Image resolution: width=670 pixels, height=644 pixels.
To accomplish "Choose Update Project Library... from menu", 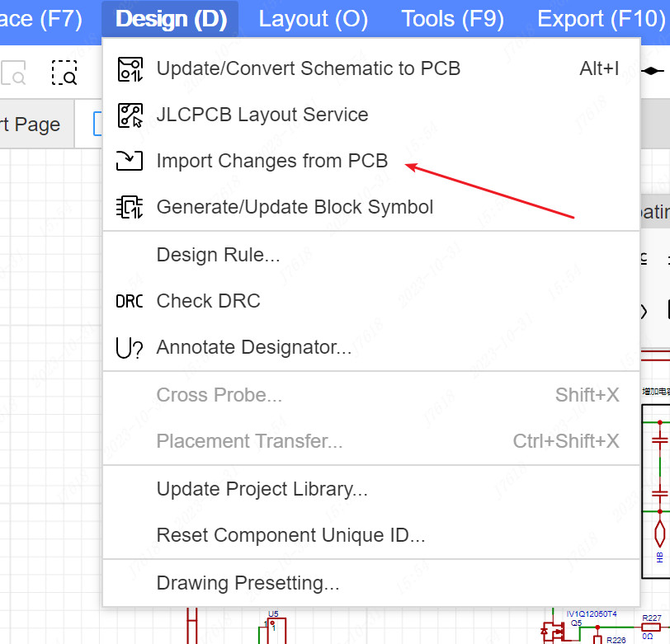I will point(262,489).
